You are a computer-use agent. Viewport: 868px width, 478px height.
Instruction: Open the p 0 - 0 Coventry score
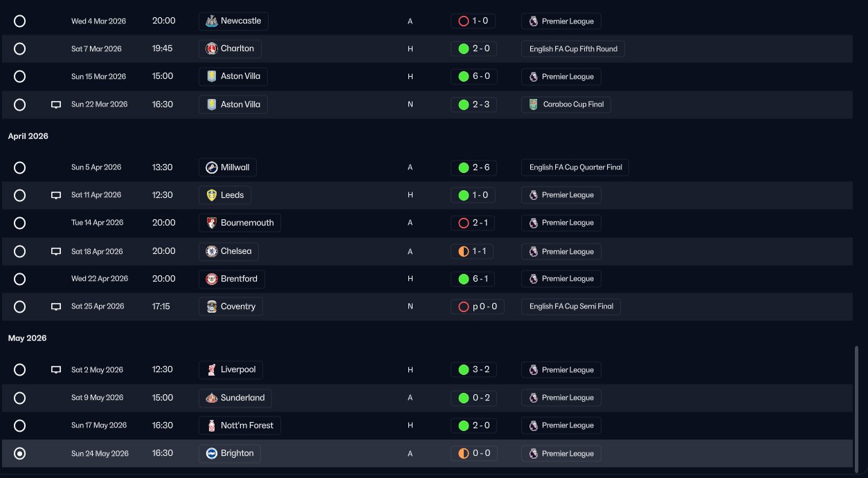click(485, 306)
